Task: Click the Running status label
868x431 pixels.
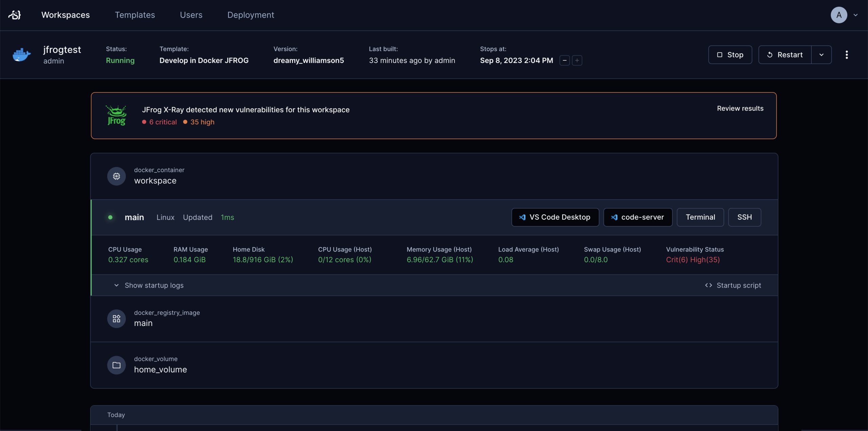Action: click(x=120, y=60)
